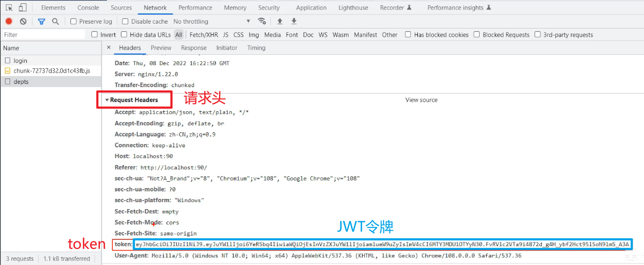644x265 pixels.
Task: Click the inspect element picker icon
Action: tap(9, 8)
